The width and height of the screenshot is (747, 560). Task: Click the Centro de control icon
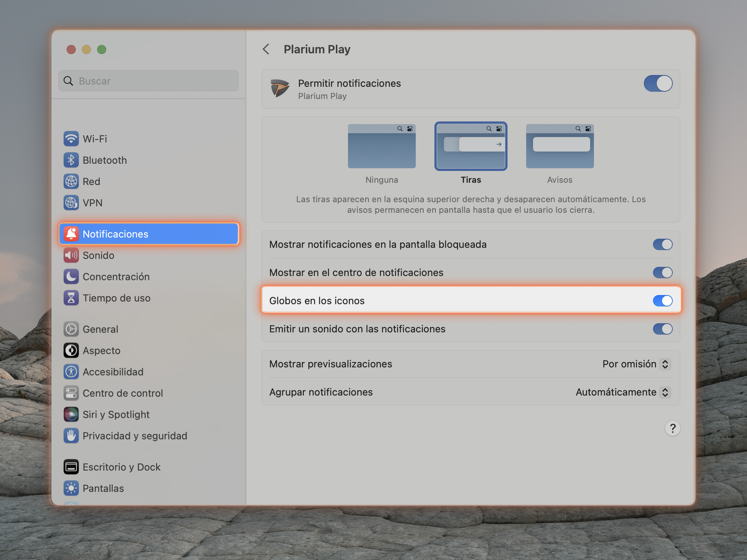coord(71,393)
